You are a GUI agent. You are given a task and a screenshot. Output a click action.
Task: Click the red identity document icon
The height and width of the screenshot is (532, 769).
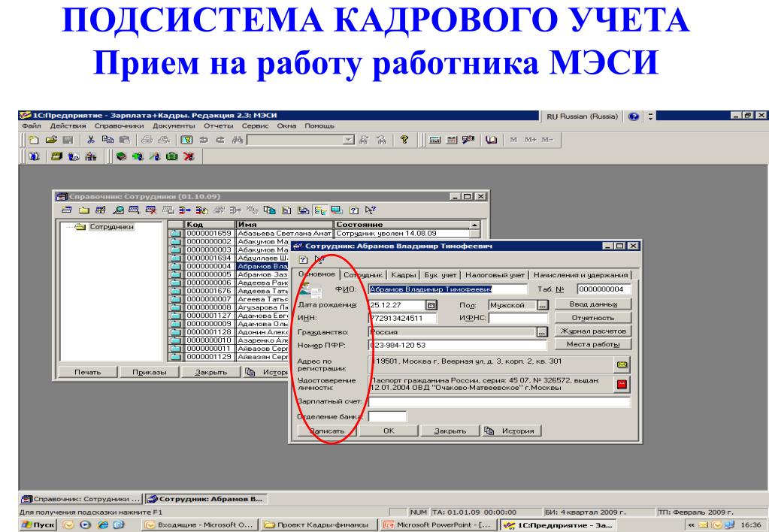pyautogui.click(x=622, y=385)
